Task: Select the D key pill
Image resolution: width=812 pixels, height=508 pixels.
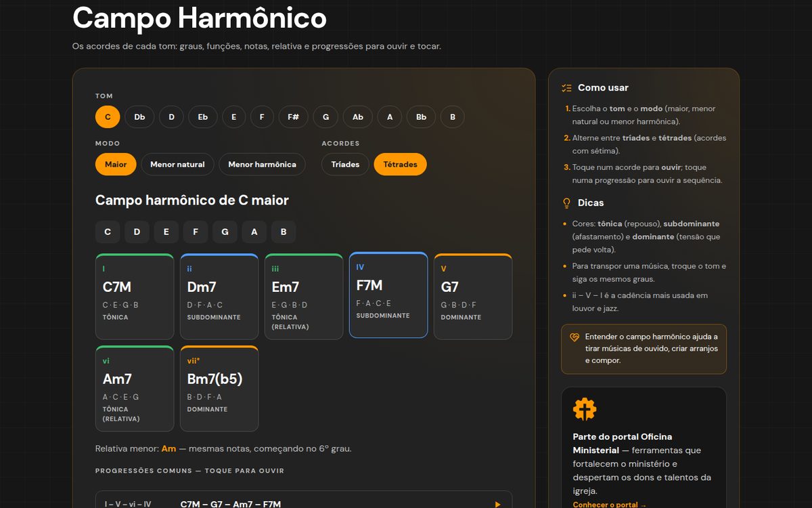Action: coord(171,117)
